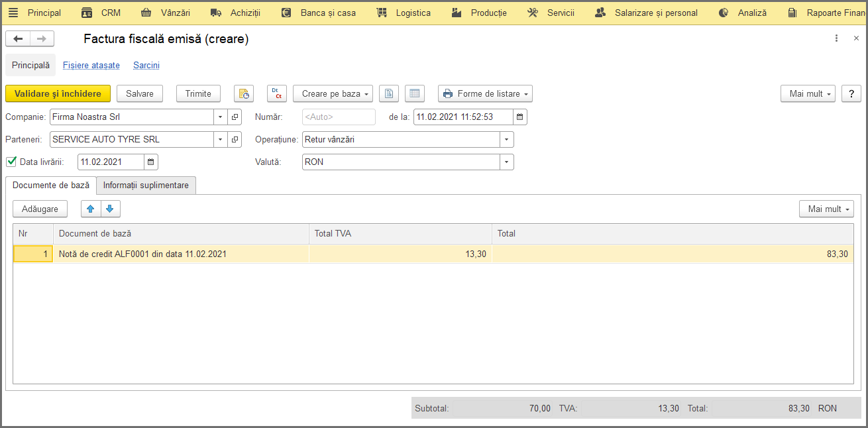Switch to Informații suplimentare tab
868x428 pixels.
146,186
